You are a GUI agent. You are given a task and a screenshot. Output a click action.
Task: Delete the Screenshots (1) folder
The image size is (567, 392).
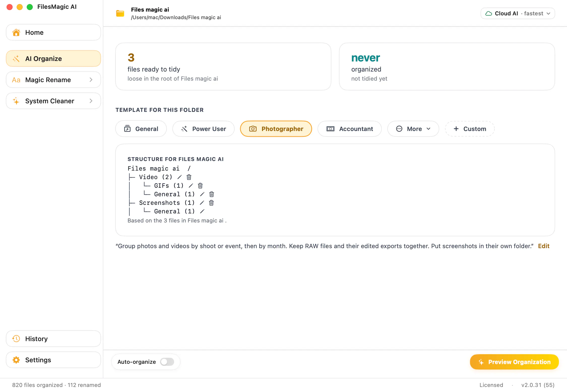click(x=211, y=203)
